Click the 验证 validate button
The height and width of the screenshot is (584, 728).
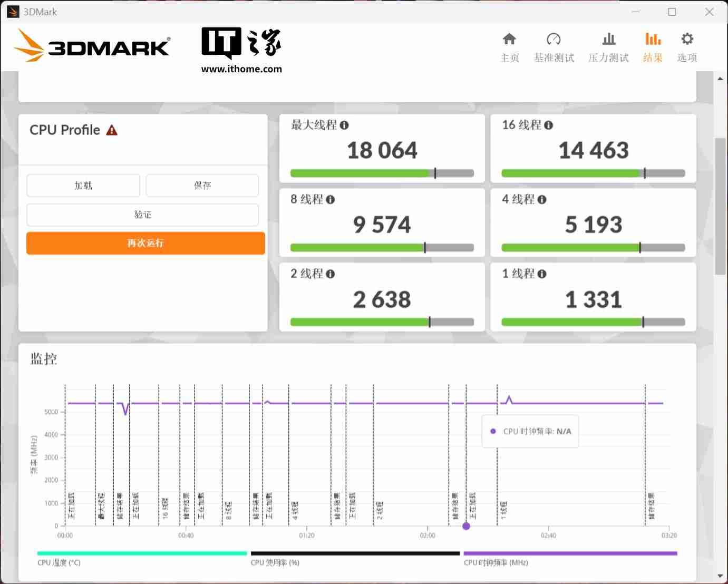point(142,215)
